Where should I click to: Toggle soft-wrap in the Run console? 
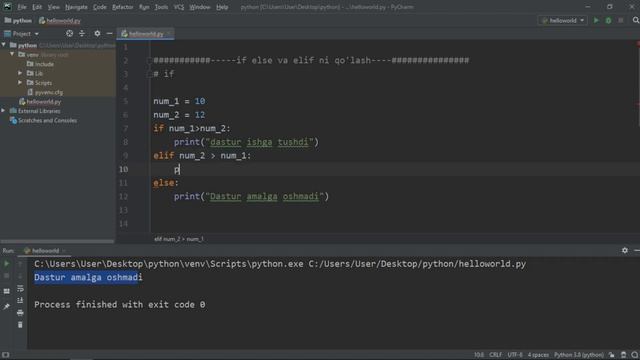tap(20, 289)
